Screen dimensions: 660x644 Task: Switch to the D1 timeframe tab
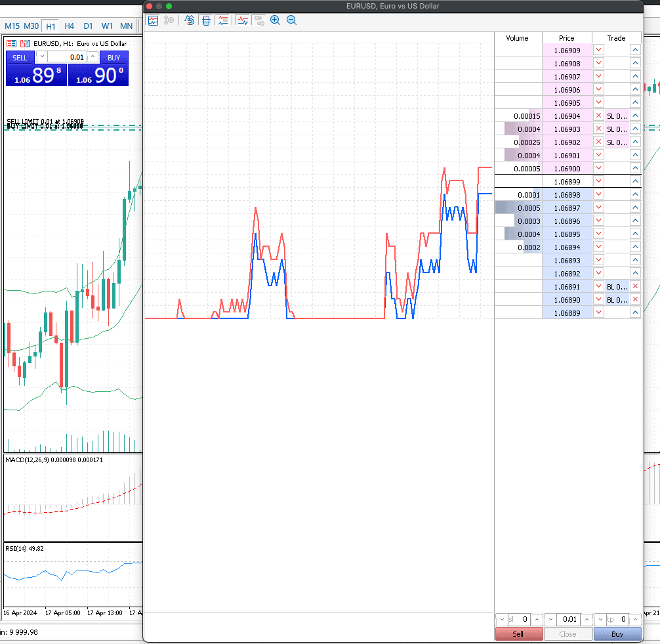[x=88, y=26]
